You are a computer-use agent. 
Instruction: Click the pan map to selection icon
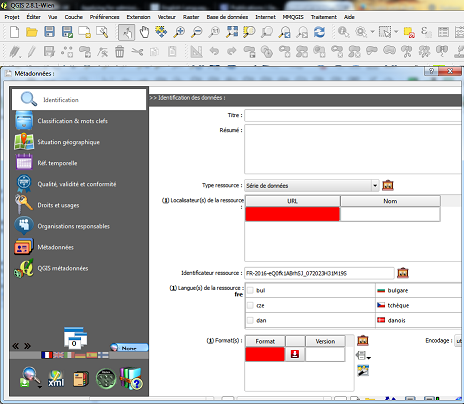[161, 32]
